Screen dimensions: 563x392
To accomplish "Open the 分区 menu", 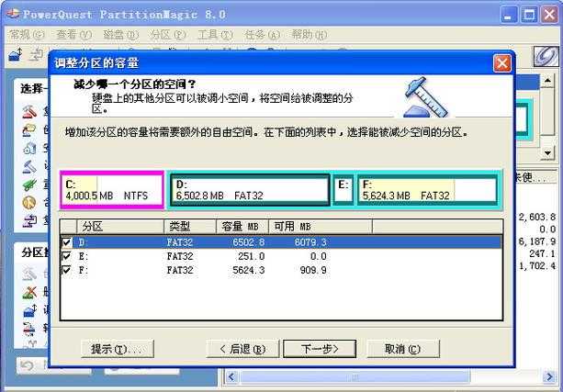I will click(168, 35).
